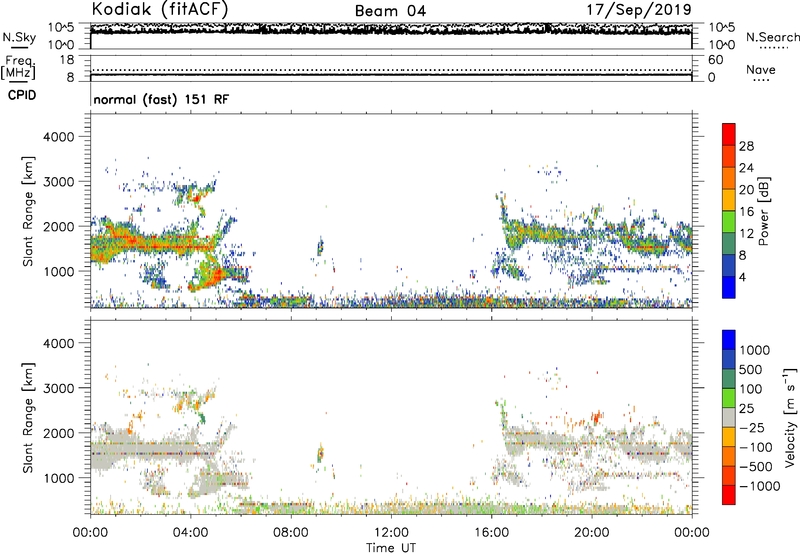The height and width of the screenshot is (554, 800).
Task: Click the 2000 tick on power panel axis
Action: pyautogui.click(x=58, y=226)
